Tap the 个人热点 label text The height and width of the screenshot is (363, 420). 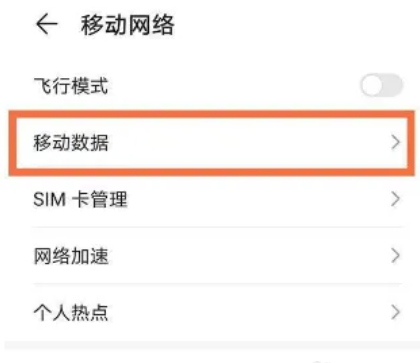[x=71, y=313]
